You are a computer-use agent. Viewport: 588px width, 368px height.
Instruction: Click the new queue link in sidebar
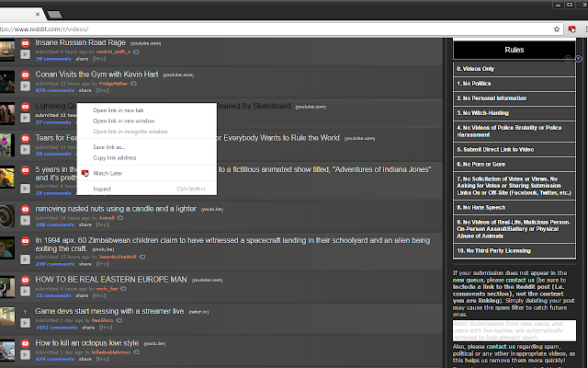[x=468, y=280]
